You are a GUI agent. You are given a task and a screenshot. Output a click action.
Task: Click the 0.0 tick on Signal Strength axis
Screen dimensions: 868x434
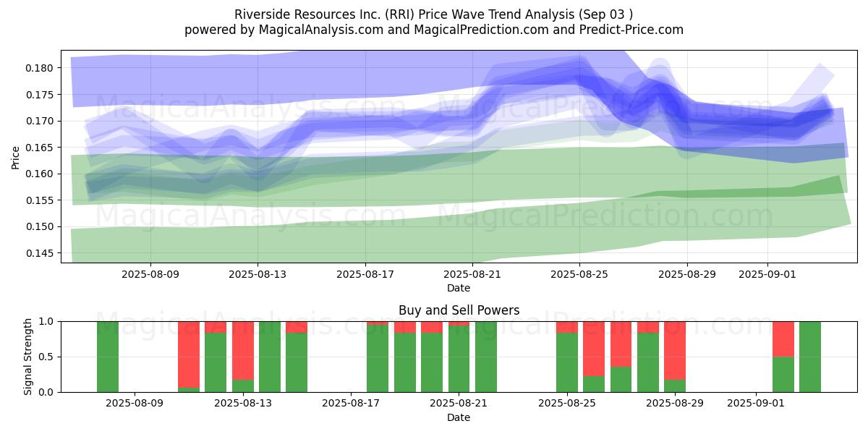(x=47, y=392)
